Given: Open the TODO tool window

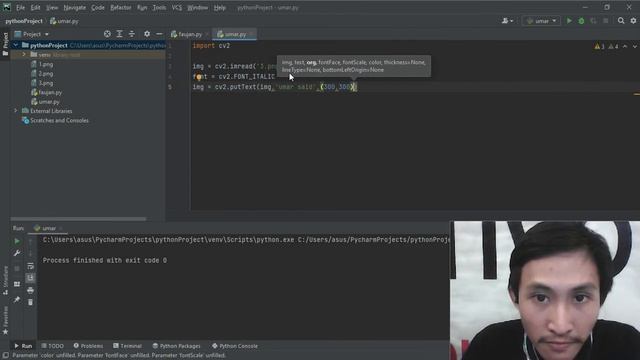Looking at the screenshot, I should 53,346.
